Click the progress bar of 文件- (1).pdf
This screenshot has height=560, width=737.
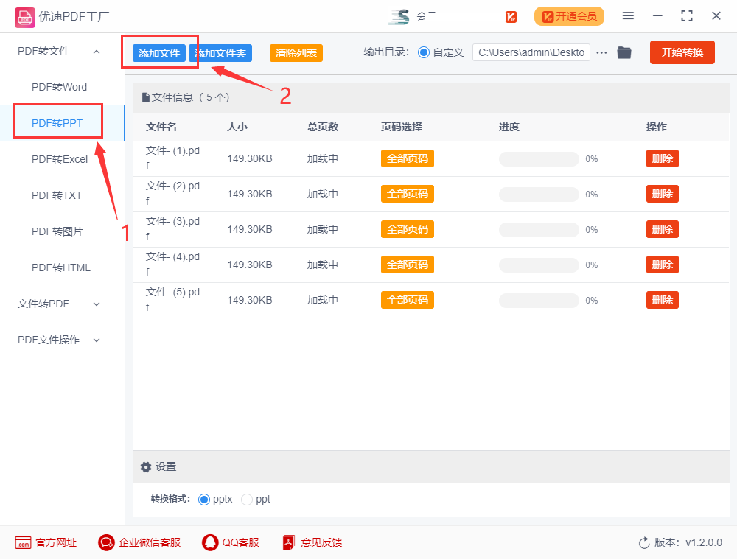click(539, 159)
